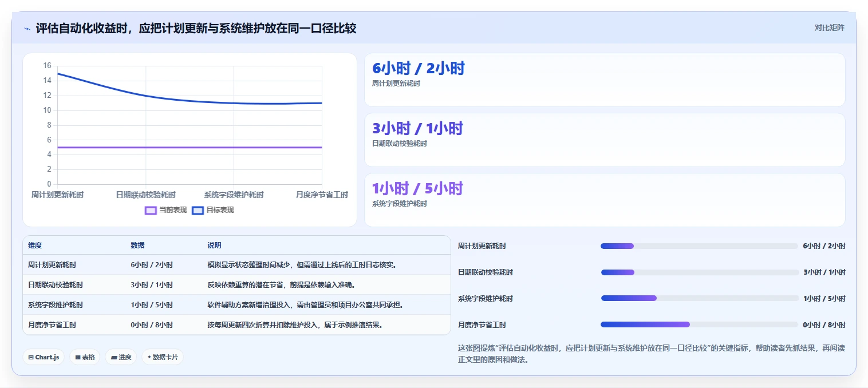Open the 1小时 / 5小时 data card
Screen dimensions: 868x388
(x=605, y=200)
